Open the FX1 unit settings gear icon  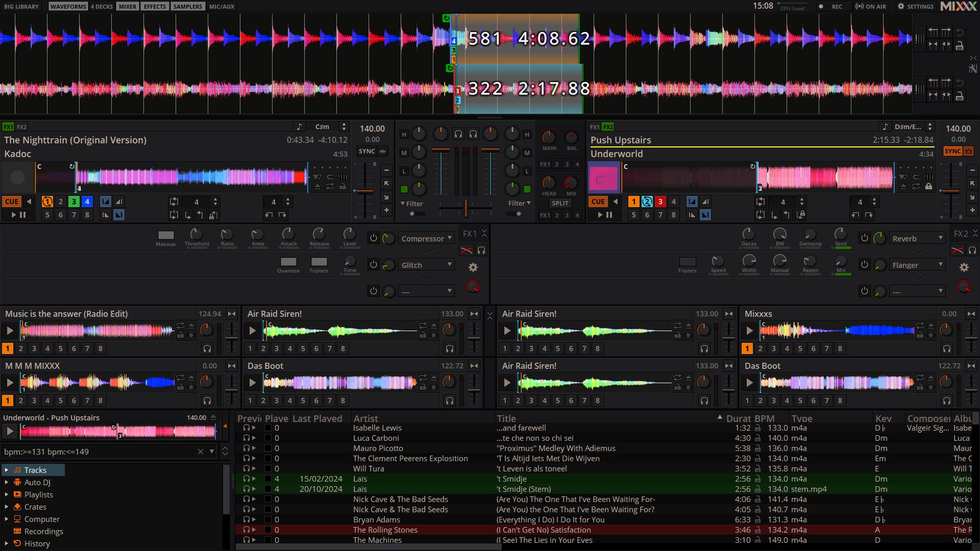point(473,267)
